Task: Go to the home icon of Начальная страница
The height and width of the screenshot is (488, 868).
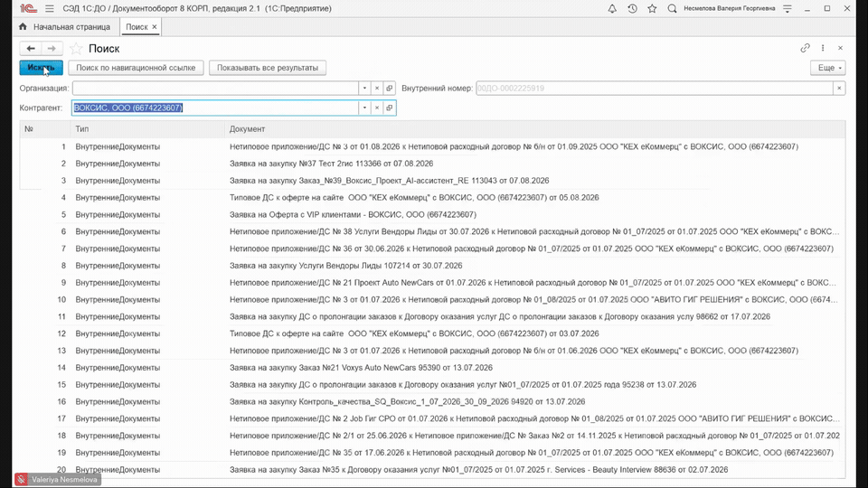Action: [x=23, y=26]
